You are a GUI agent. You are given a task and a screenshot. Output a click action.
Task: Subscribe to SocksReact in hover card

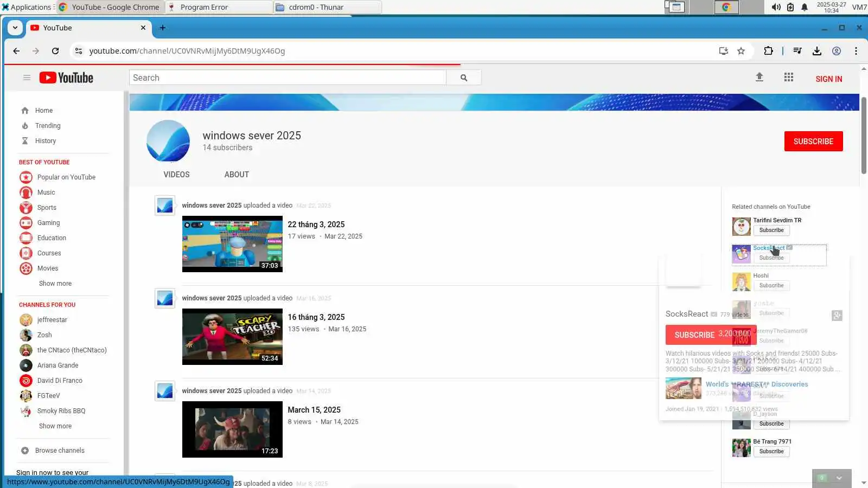(x=694, y=335)
